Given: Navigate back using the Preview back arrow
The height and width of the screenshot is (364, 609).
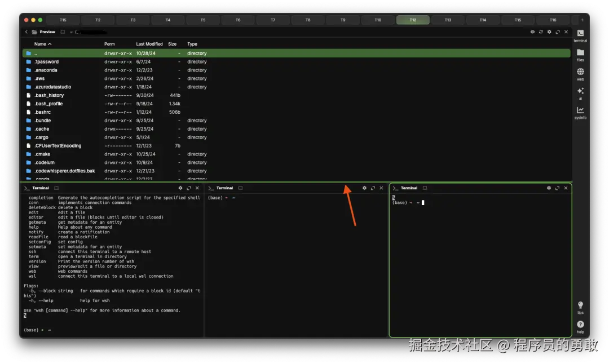Looking at the screenshot, I should (x=27, y=32).
